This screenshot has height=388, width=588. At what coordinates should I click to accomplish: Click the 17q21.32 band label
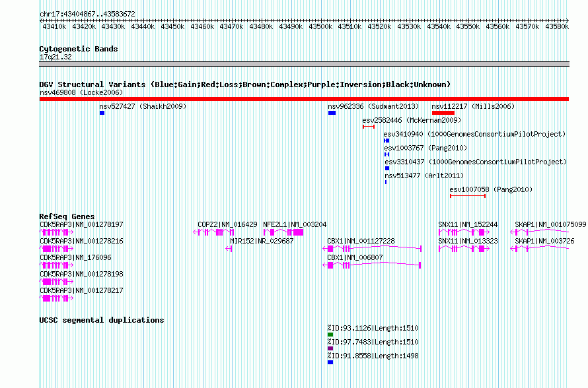[x=55, y=57]
